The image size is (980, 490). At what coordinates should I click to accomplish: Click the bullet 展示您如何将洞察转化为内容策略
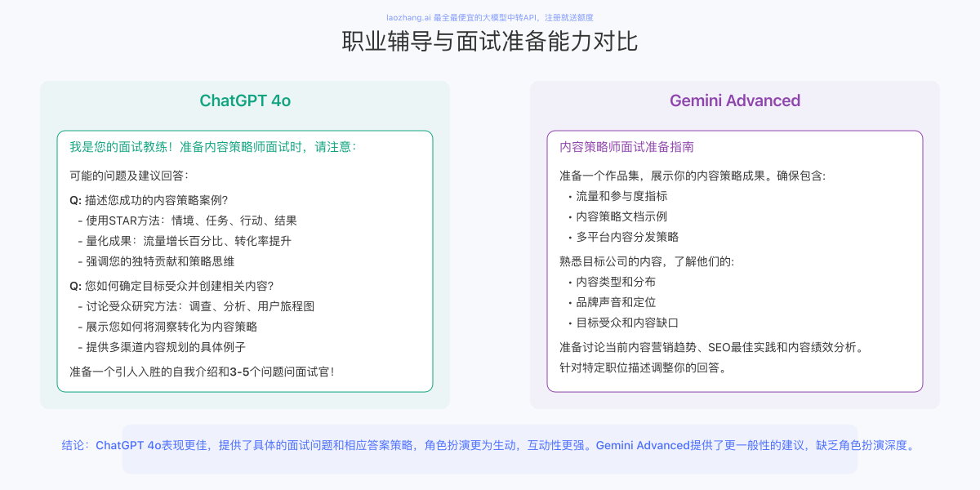167,327
